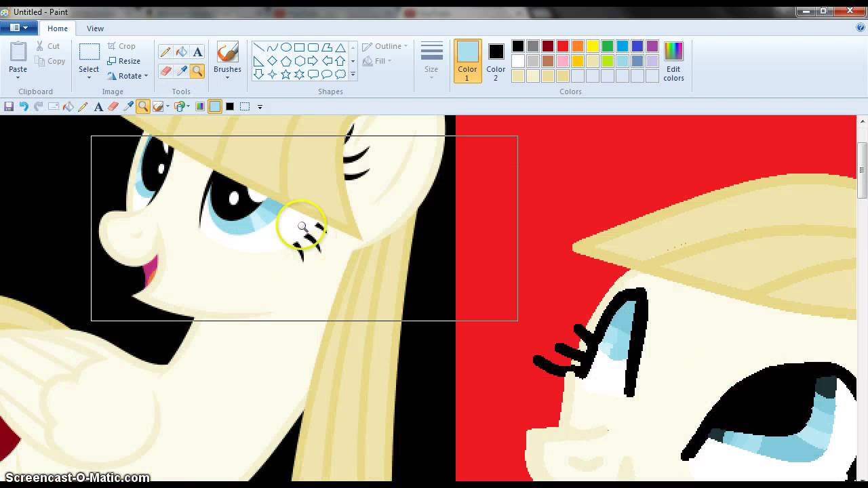Open the Paste dropdown arrow
This screenshot has height=488, width=868.
(x=18, y=77)
